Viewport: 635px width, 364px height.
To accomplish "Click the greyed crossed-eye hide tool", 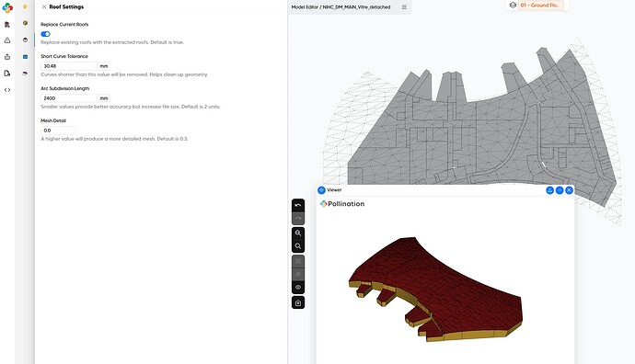I will tap(298, 274).
